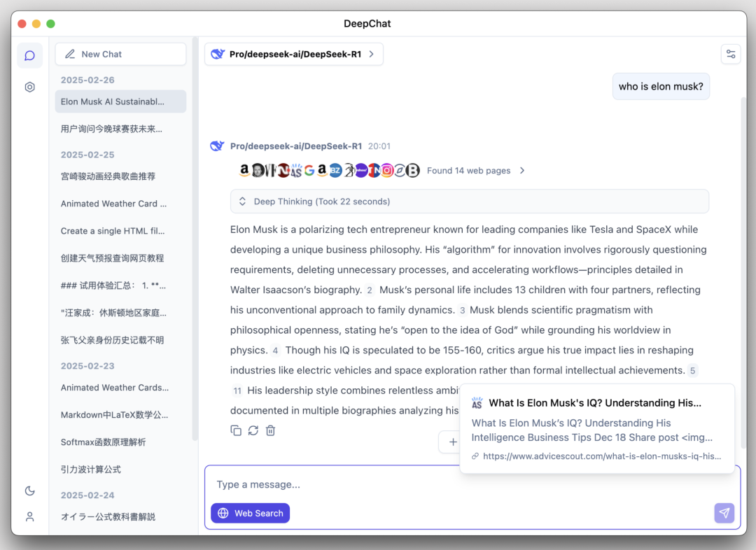
Task: Copy the assistant response with copy icon
Action: click(236, 430)
